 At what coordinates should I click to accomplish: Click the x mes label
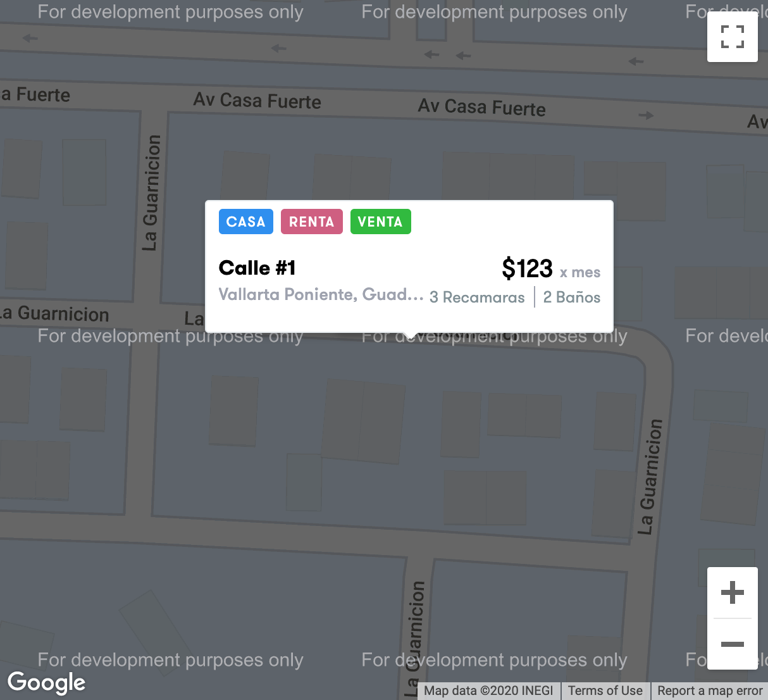coord(580,272)
